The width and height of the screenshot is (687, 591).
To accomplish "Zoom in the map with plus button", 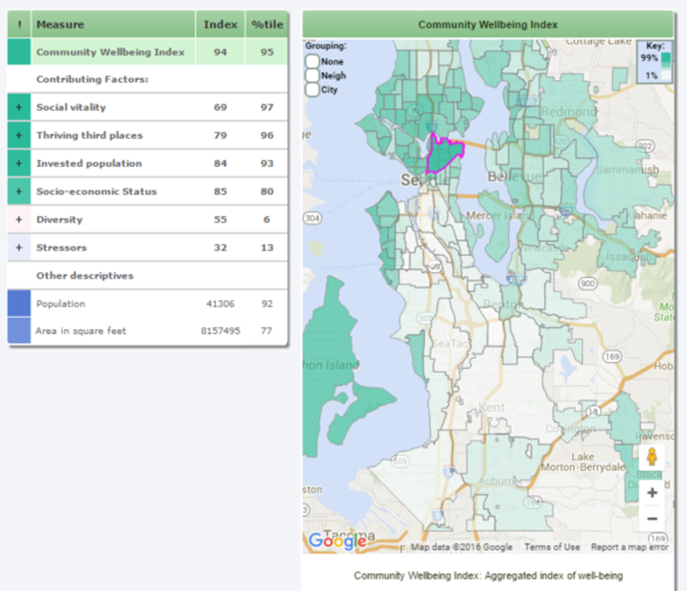I will (652, 493).
